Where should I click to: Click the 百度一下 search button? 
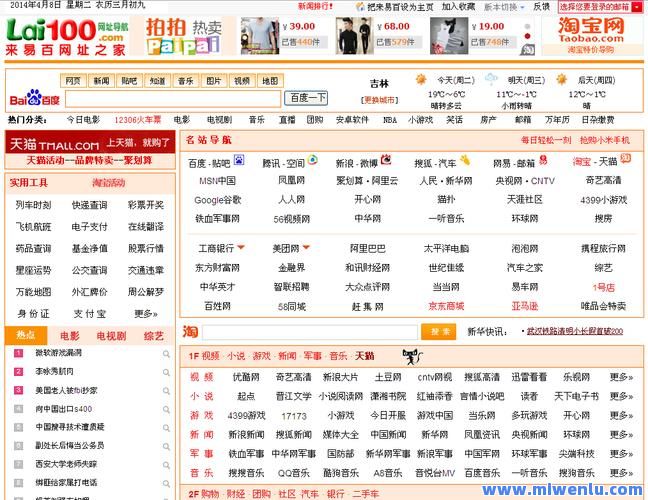pyautogui.click(x=306, y=98)
